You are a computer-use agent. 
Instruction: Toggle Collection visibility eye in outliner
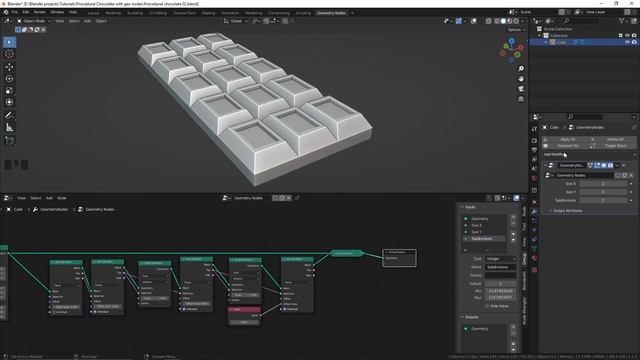point(627,36)
